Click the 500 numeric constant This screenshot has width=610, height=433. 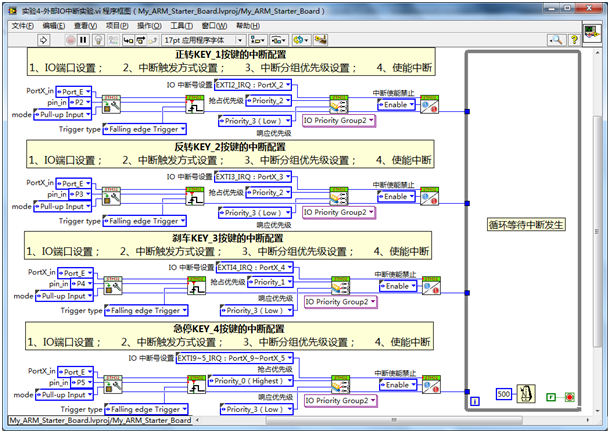tap(503, 394)
